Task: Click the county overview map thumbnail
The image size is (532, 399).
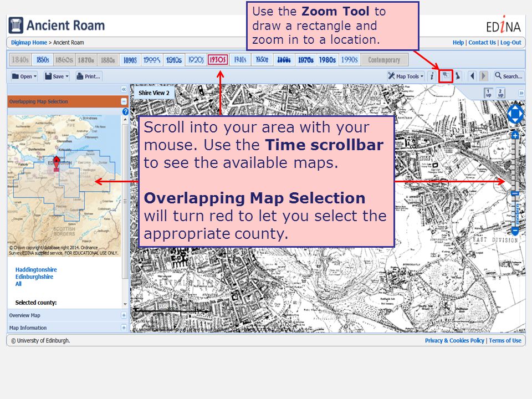Action: (64, 186)
